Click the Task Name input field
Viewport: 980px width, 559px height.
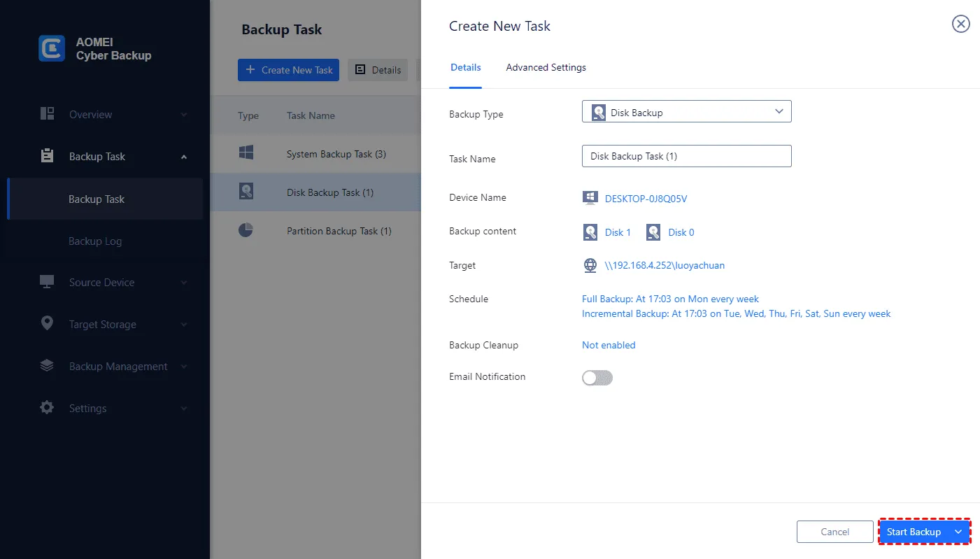pos(686,156)
